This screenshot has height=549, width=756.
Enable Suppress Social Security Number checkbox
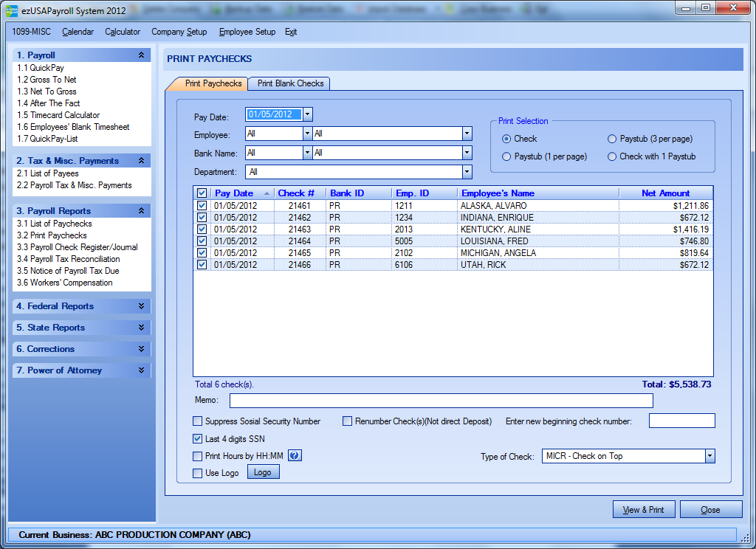[x=197, y=421]
